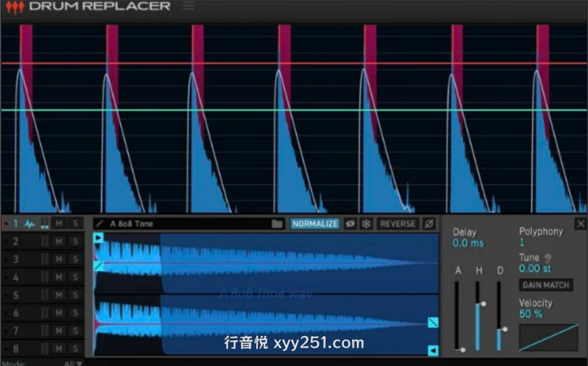
Task: Mute sample slot 3
Action: (59, 259)
